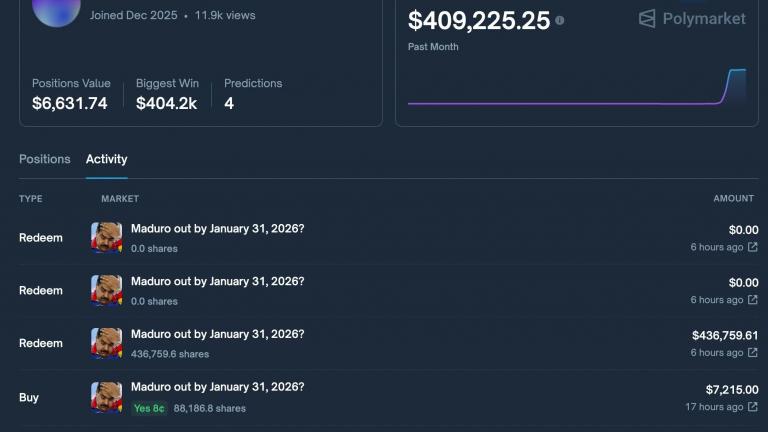Click the 17 hours ago timestamp
The height and width of the screenshot is (432, 768).
713,407
